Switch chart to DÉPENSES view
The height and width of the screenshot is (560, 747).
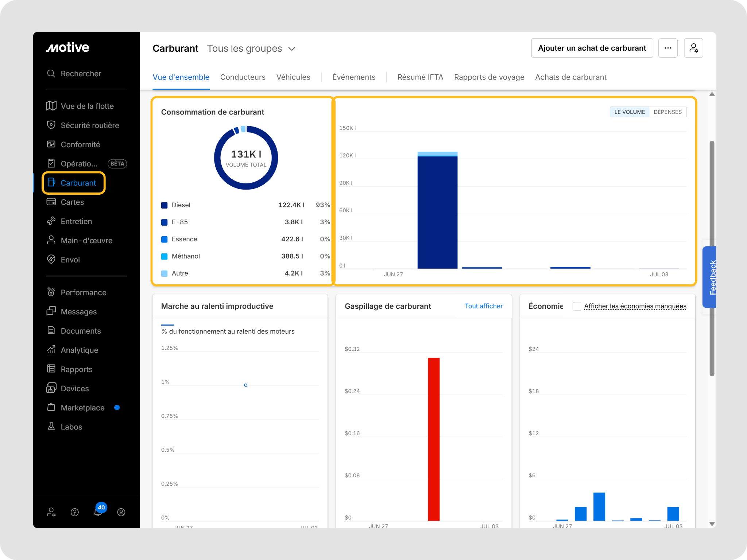pyautogui.click(x=667, y=112)
